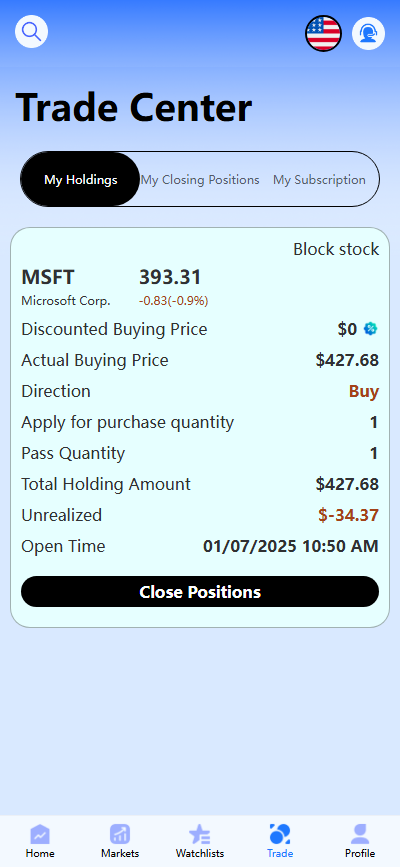Tap the US flag region icon

[x=324, y=33]
